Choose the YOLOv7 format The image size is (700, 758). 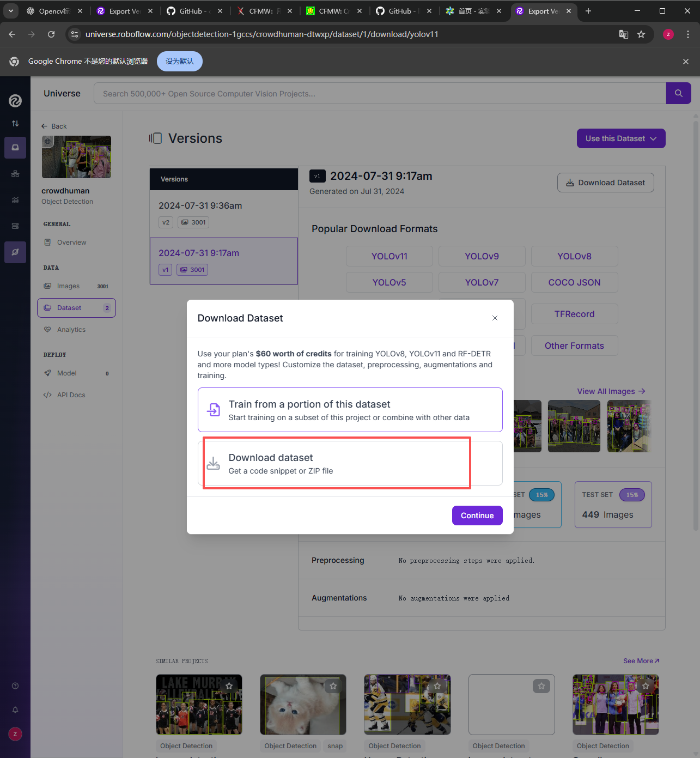[482, 282]
